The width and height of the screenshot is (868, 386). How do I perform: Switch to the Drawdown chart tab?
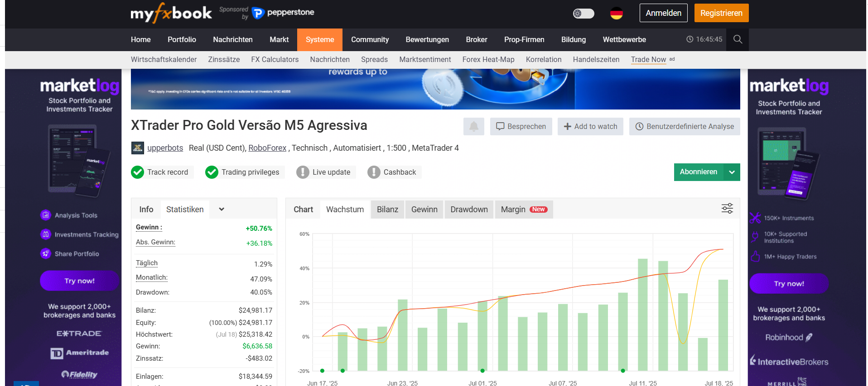[469, 210]
